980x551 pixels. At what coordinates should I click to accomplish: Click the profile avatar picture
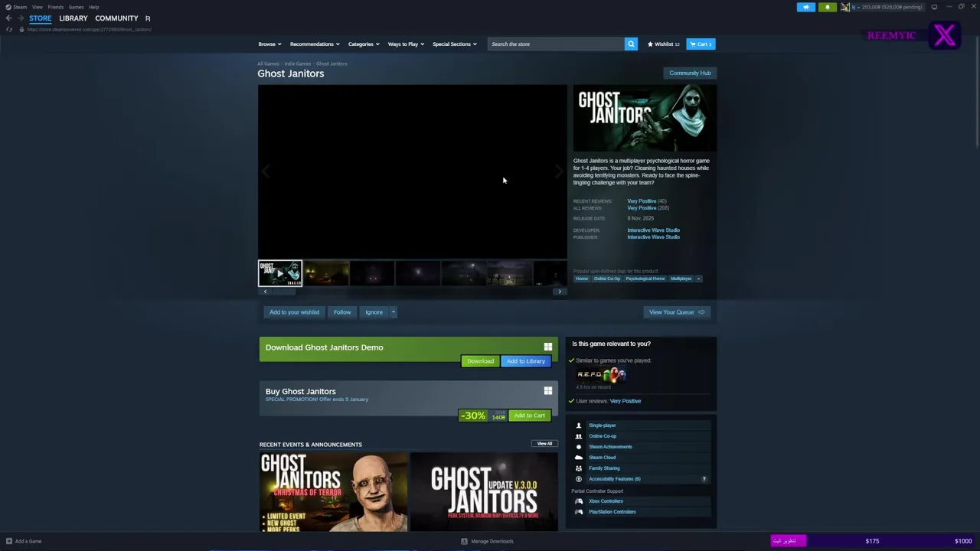point(845,7)
